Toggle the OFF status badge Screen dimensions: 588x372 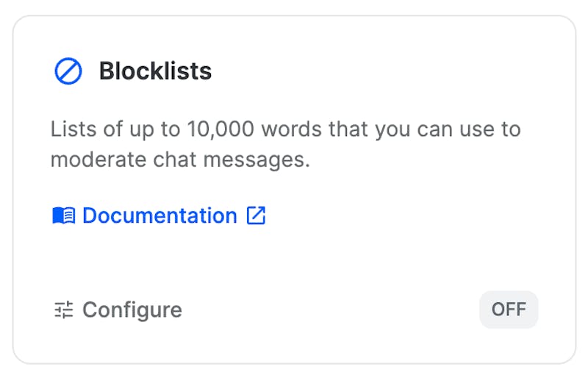point(509,310)
